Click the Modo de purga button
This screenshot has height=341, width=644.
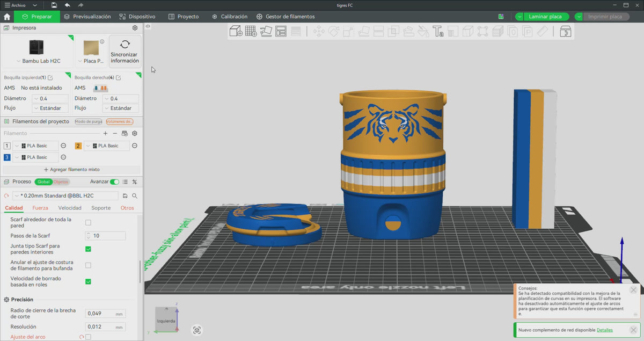(89, 121)
